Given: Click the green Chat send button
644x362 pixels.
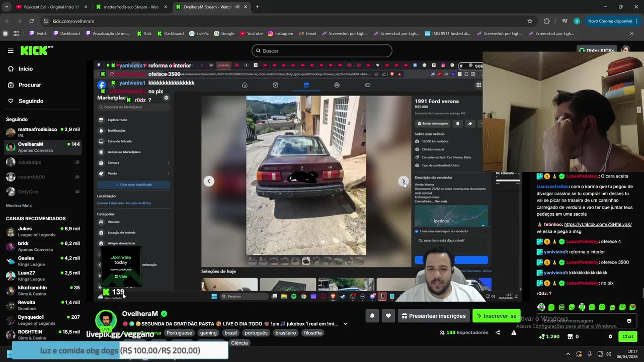Looking at the screenshot, I should tap(628, 337).
